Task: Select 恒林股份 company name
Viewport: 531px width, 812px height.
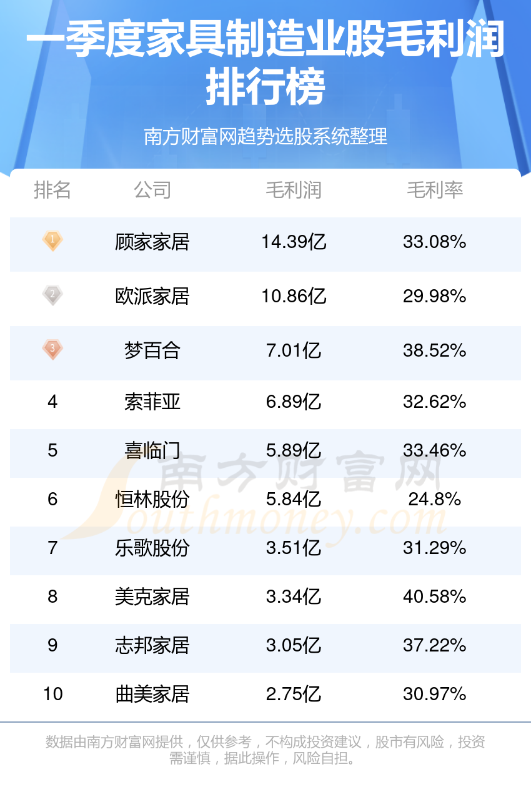Action: click(152, 499)
